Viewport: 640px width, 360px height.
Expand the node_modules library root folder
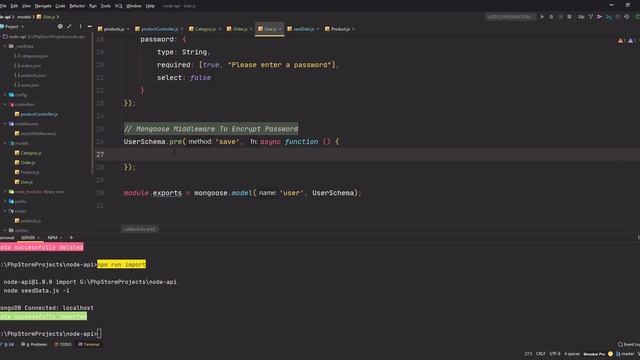5,191
